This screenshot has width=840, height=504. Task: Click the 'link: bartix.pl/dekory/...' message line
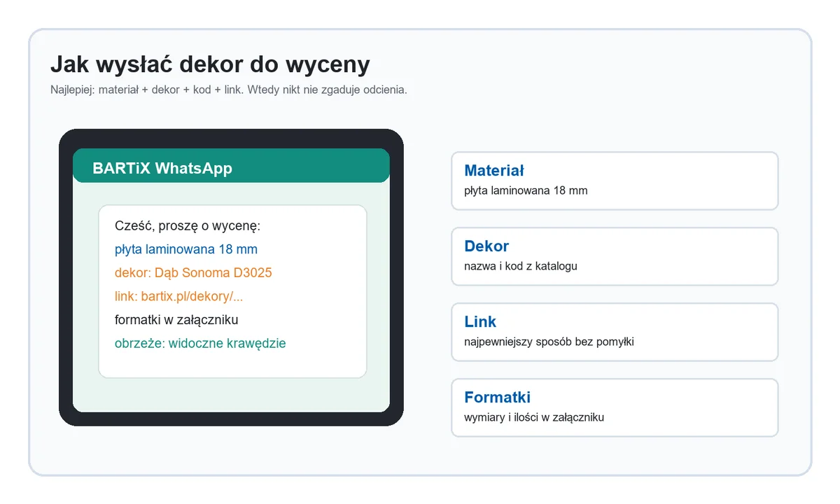(179, 297)
